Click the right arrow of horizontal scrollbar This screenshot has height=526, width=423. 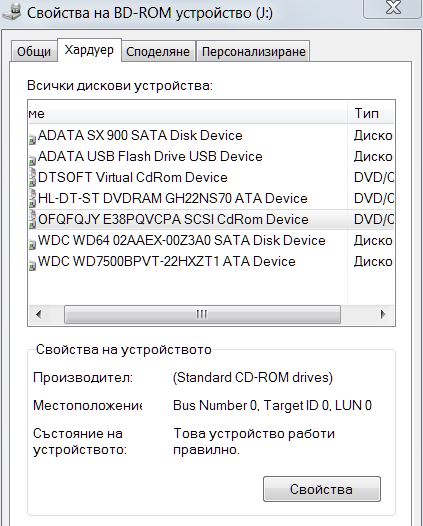point(383,314)
